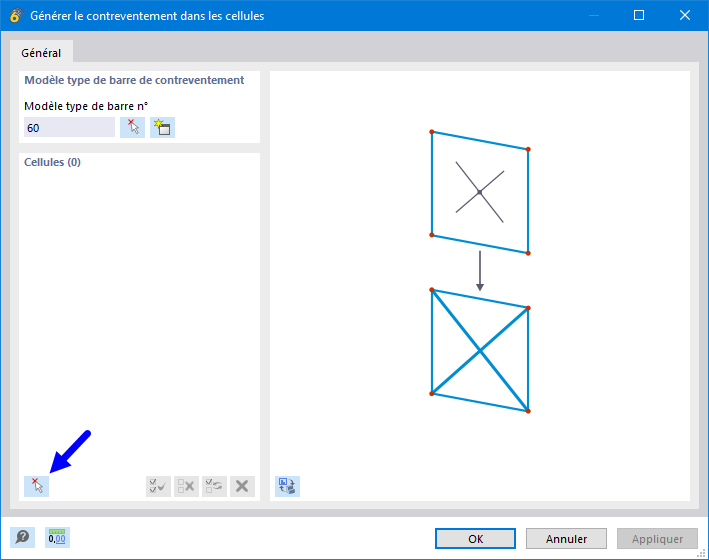709x560 pixels.
Task: Click the bar type model number field
Action: tap(69, 128)
